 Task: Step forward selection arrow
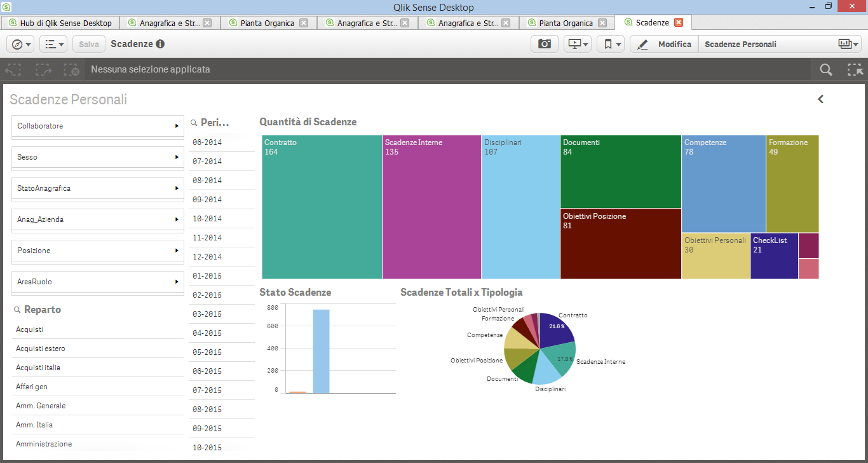coord(43,70)
